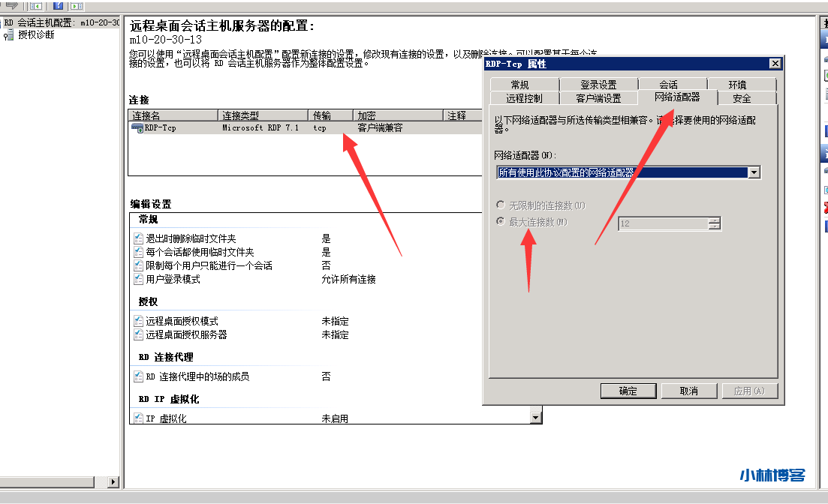Click the left pane scroll-right arrow
The height and width of the screenshot is (504, 828).
point(113,481)
